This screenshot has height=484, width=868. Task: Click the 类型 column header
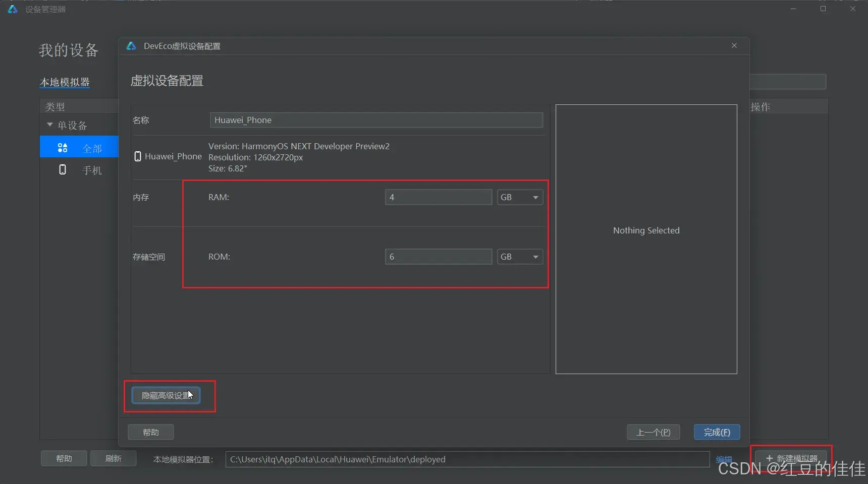point(55,106)
